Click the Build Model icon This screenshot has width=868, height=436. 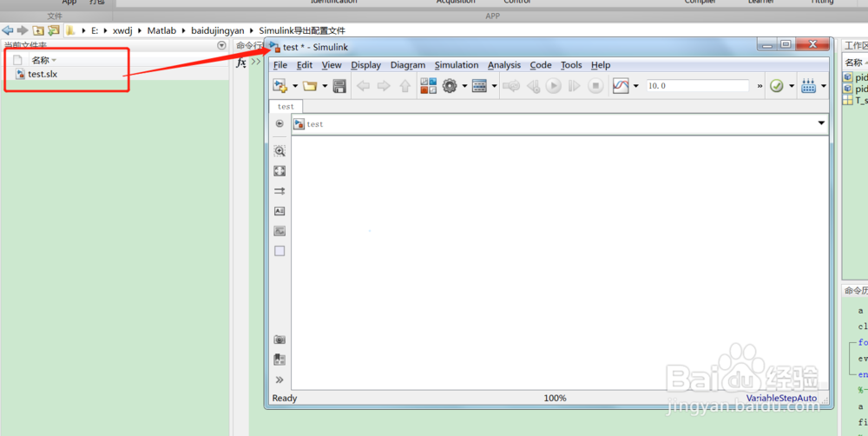point(809,86)
